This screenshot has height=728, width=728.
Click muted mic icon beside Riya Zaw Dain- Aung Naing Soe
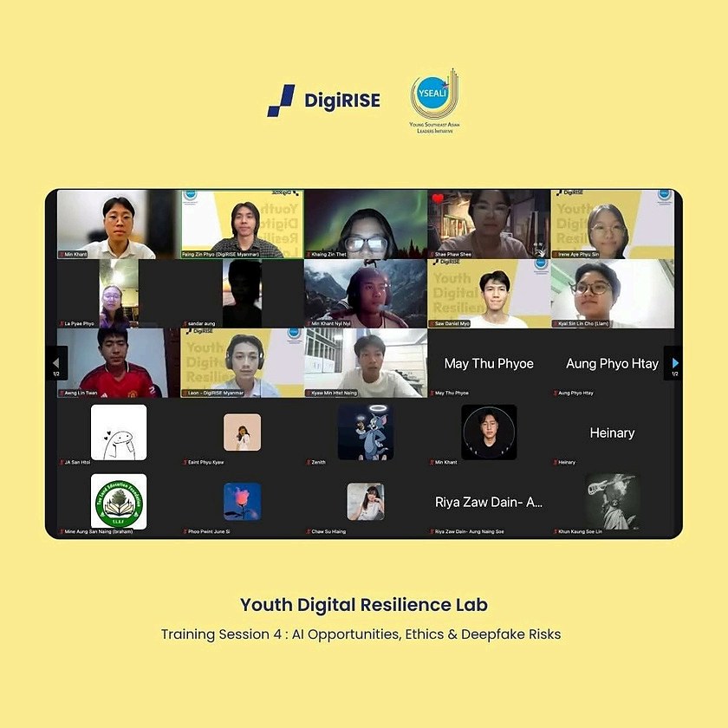click(432, 531)
